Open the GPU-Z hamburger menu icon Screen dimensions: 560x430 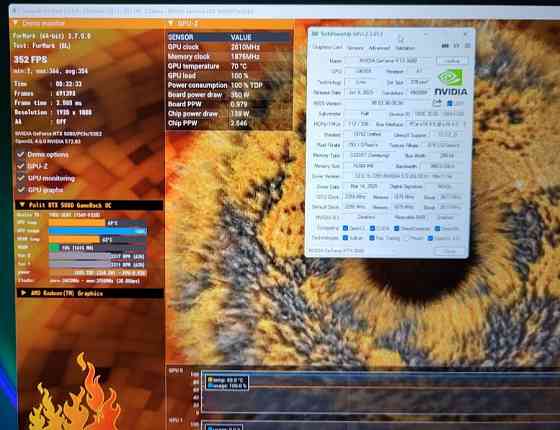(468, 46)
